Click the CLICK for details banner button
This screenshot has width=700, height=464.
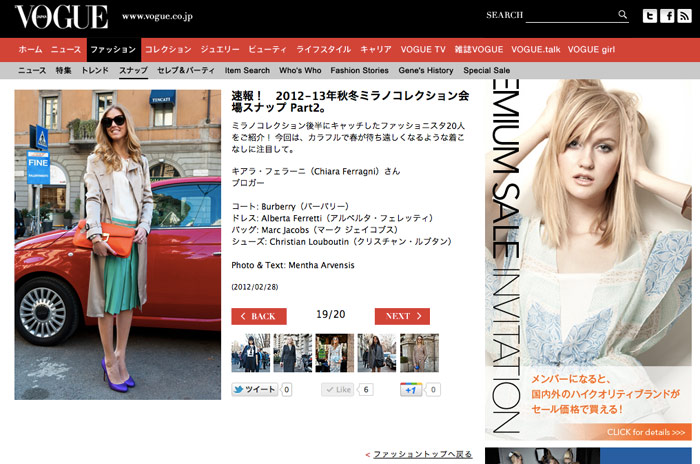coord(646,432)
